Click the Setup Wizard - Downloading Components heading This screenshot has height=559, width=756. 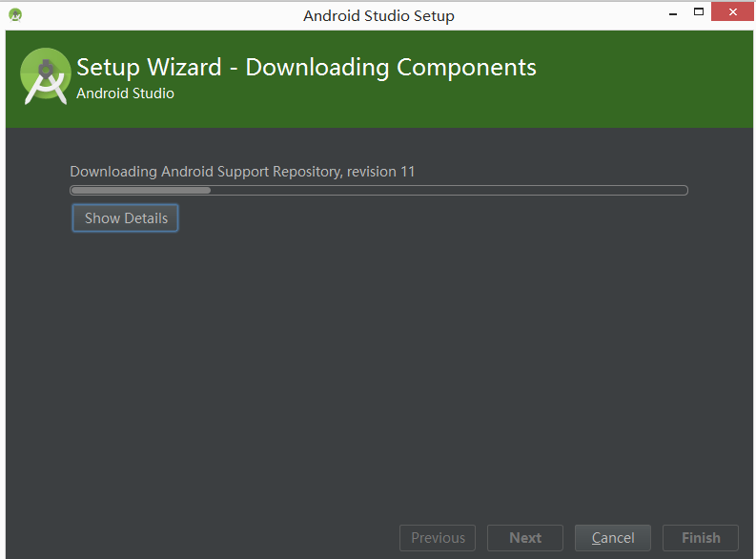click(x=306, y=68)
